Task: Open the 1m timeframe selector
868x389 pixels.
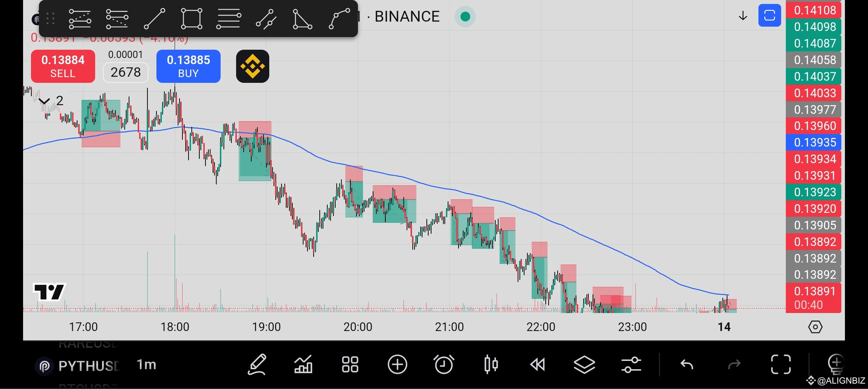Action: pos(146,365)
